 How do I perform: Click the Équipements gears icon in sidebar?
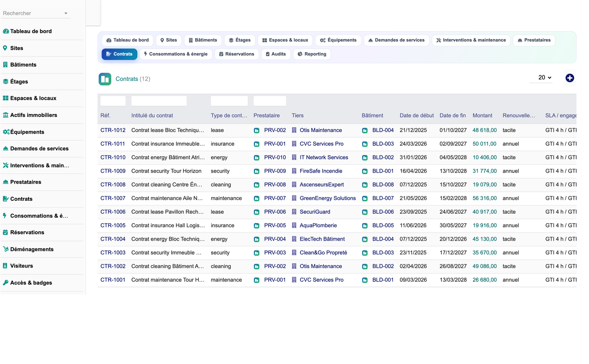click(6, 132)
